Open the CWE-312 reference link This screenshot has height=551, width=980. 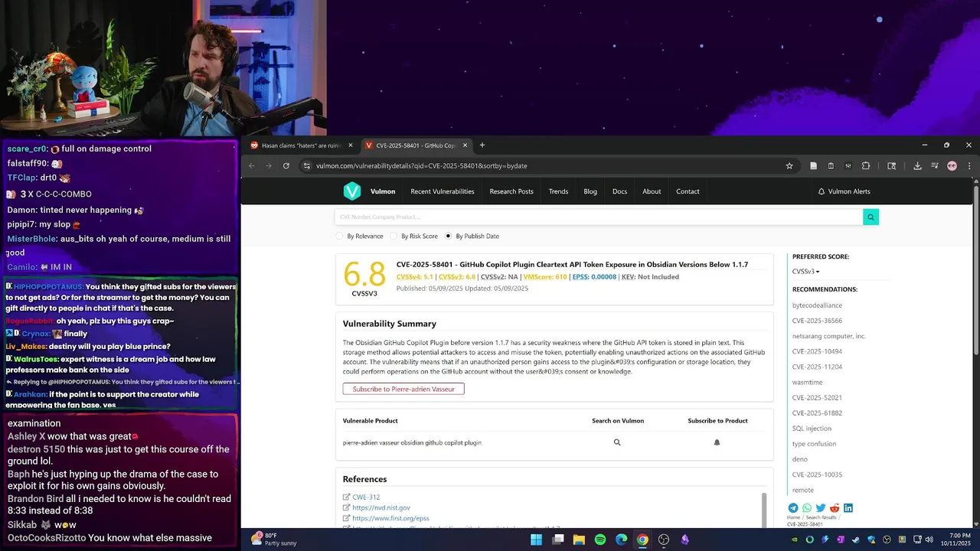pos(366,497)
